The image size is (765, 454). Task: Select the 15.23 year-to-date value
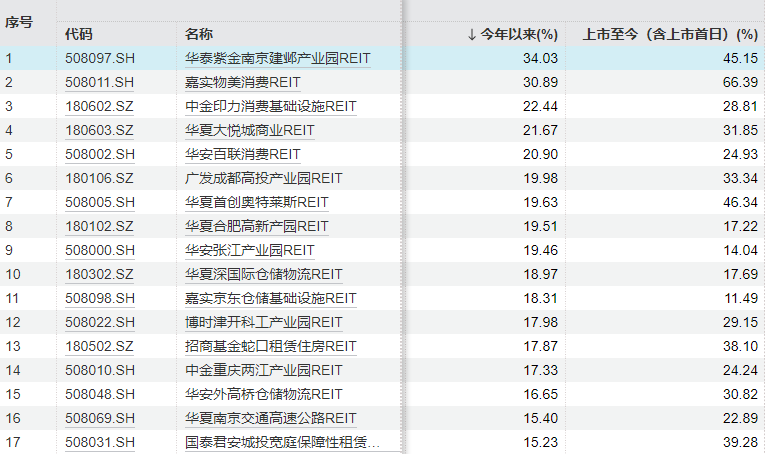pyautogui.click(x=540, y=442)
